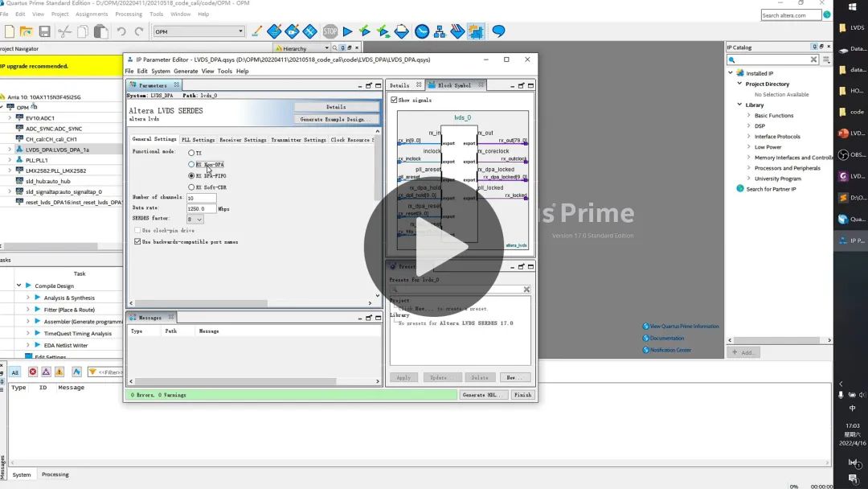Click the TimeQuest clock toolbar icon
Image resolution: width=868 pixels, height=489 pixels.
point(422,31)
